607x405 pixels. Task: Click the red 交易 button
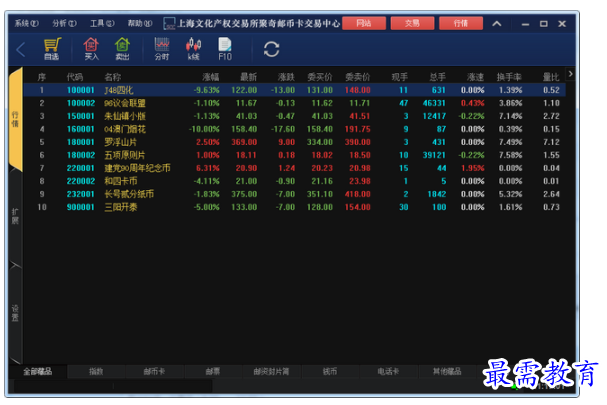click(412, 23)
